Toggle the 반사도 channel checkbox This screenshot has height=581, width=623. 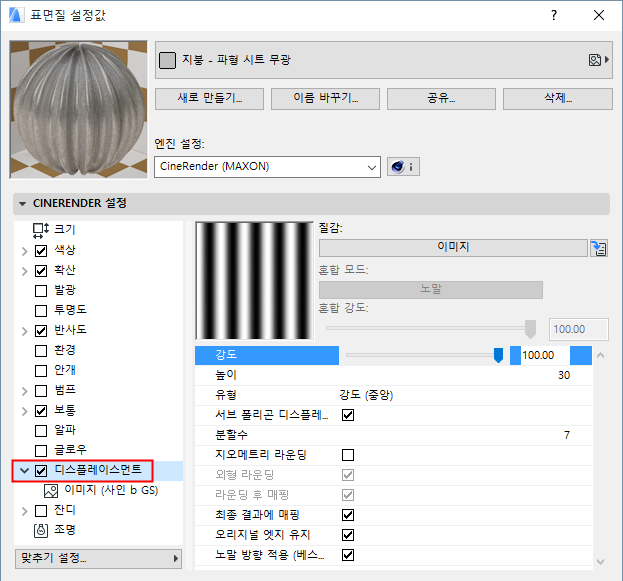41,331
